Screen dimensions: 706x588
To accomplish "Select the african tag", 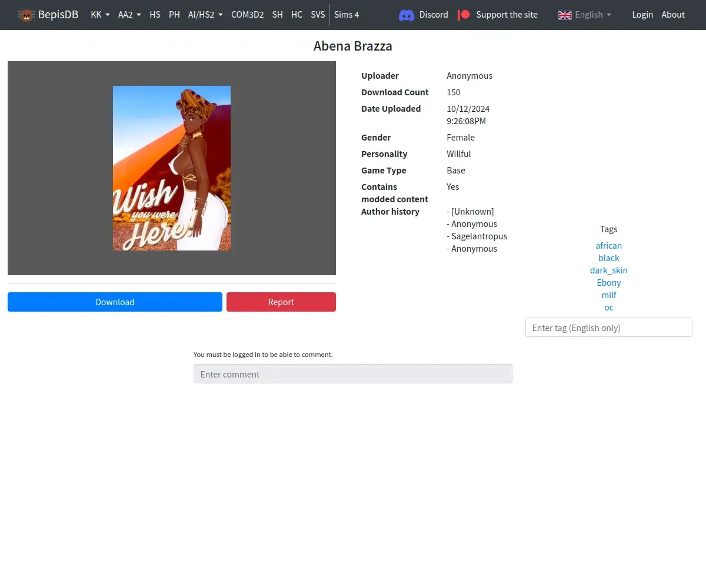I will coord(608,246).
